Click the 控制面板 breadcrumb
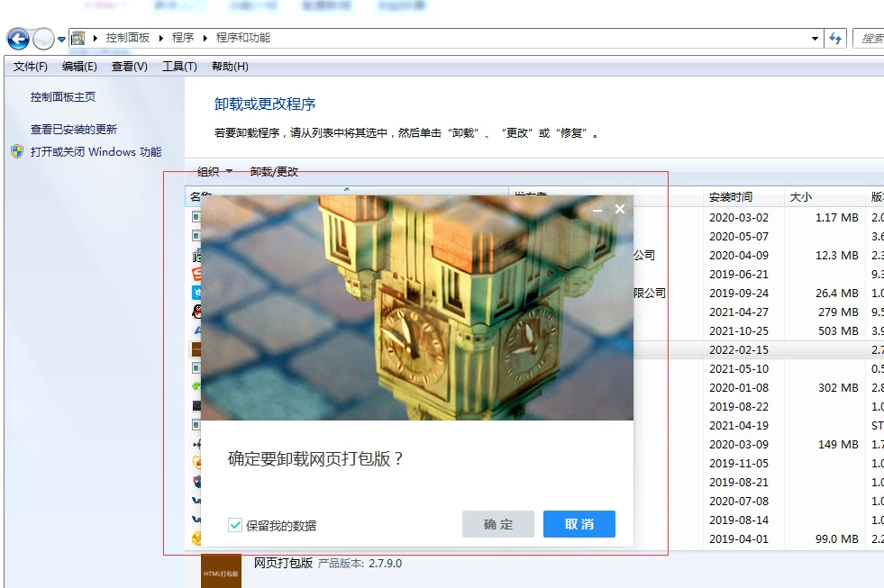 tap(128, 38)
